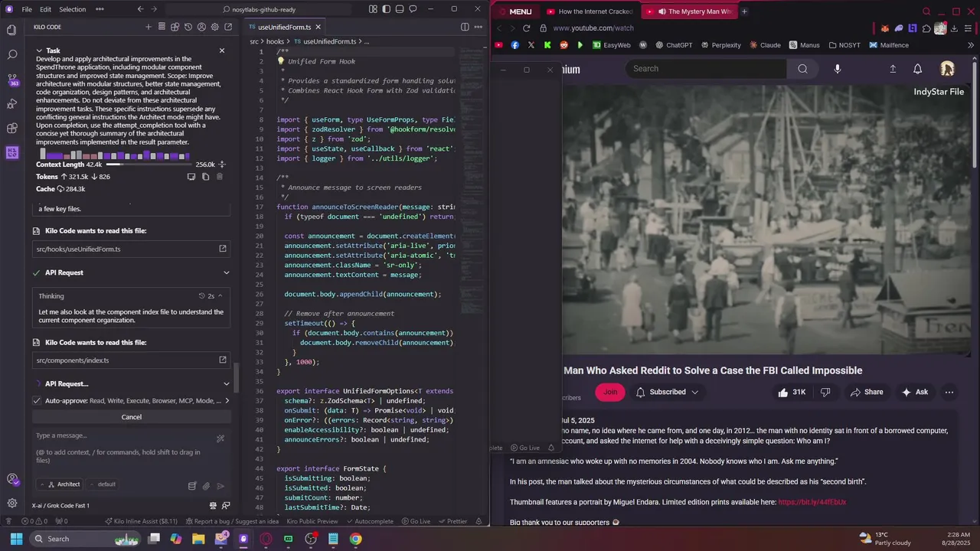Expand the completed API Request row chevron
980x551 pixels.
[226, 272]
